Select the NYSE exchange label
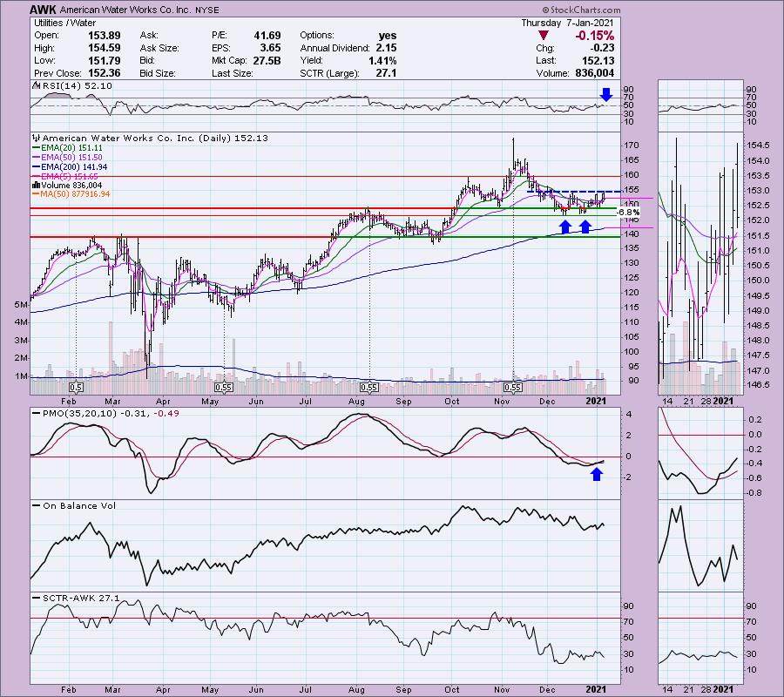This screenshot has width=784, height=697. (206, 10)
